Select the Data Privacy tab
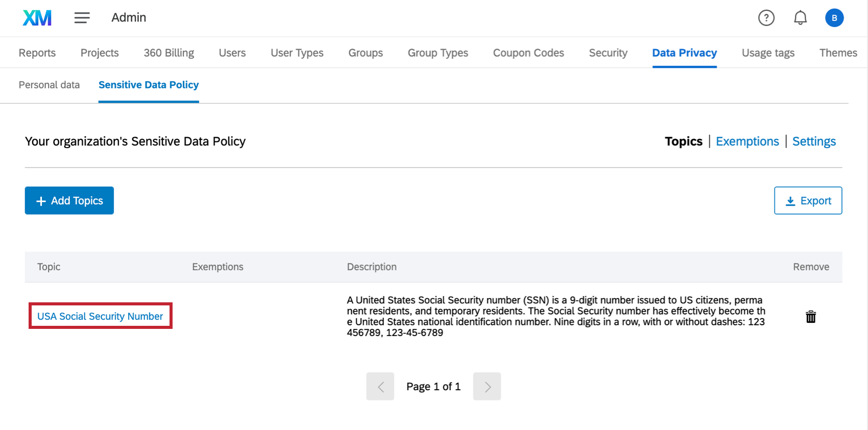The image size is (868, 430). [685, 53]
